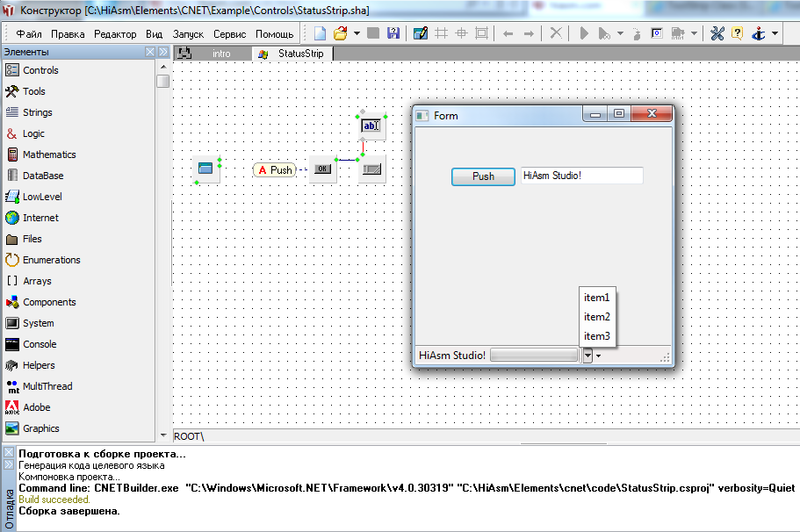
Task: Click the green run arrow icon
Action: coord(583,33)
